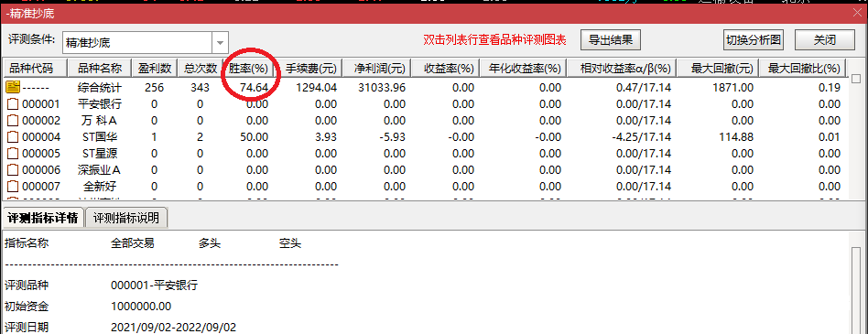Screen dimensions: 868x334
Task: Click the 综合统计 summary row icon
Action: coord(13,87)
